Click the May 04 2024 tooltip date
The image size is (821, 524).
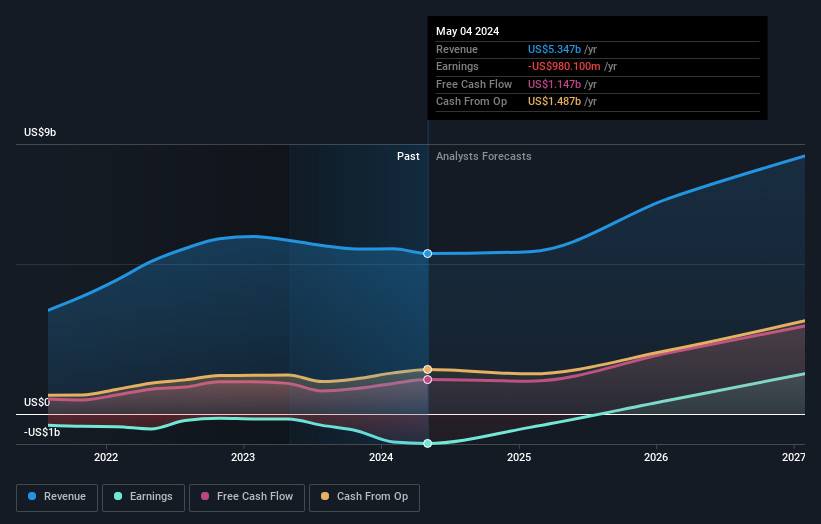click(468, 31)
